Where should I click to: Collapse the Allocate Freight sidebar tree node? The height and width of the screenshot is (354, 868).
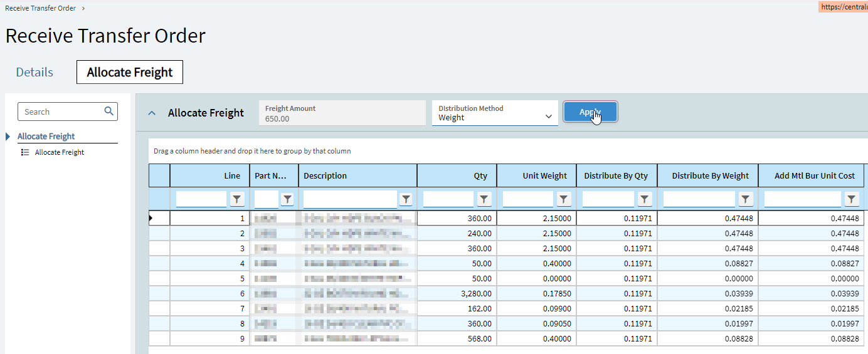(8, 137)
